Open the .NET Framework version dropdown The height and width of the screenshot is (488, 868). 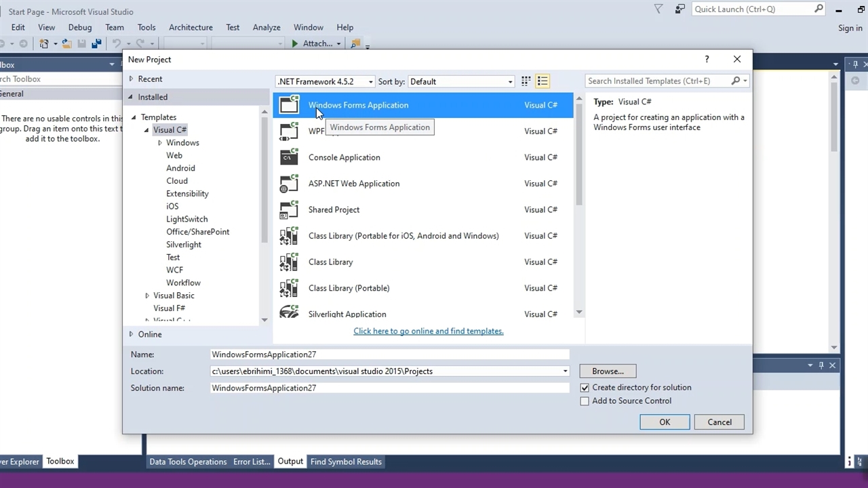point(325,81)
